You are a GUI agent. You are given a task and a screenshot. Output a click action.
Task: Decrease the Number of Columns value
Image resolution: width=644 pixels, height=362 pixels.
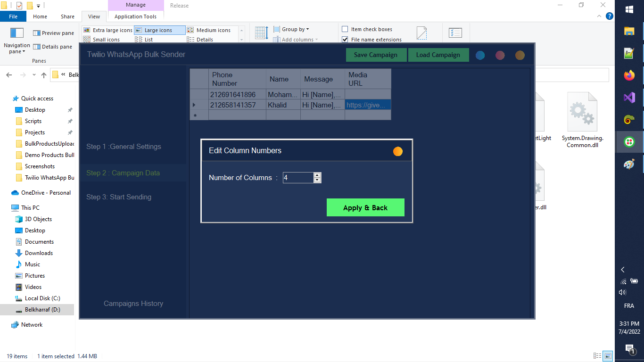coord(317,180)
